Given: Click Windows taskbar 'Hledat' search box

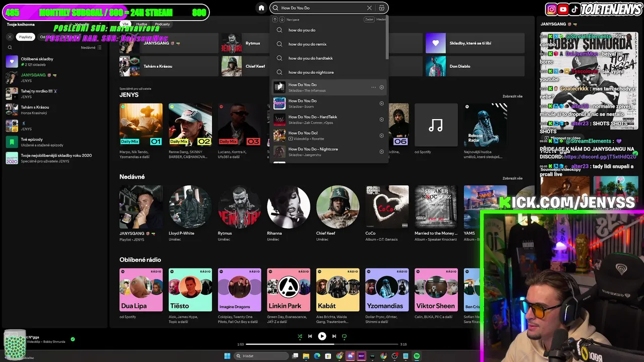Looking at the screenshot, I should 261,356.
